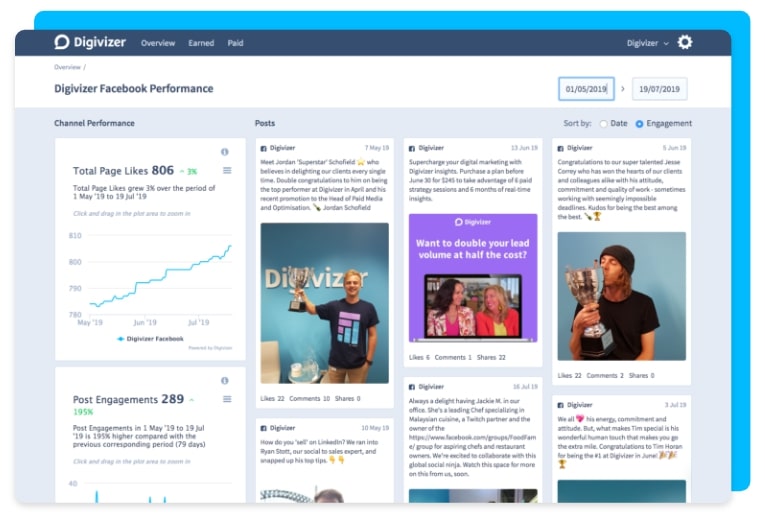Click the 10 May 19 post date
The width and height of the screenshot is (765, 518).
[x=375, y=428]
